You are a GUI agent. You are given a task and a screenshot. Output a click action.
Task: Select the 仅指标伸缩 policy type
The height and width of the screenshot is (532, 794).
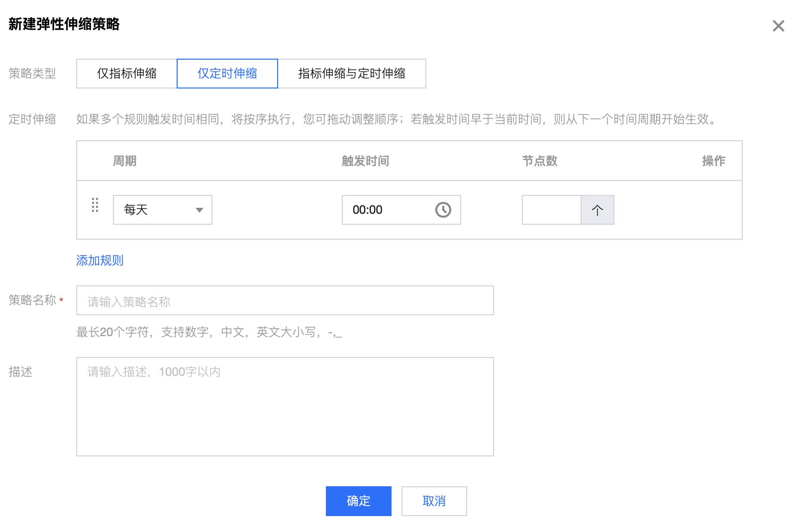pos(127,74)
